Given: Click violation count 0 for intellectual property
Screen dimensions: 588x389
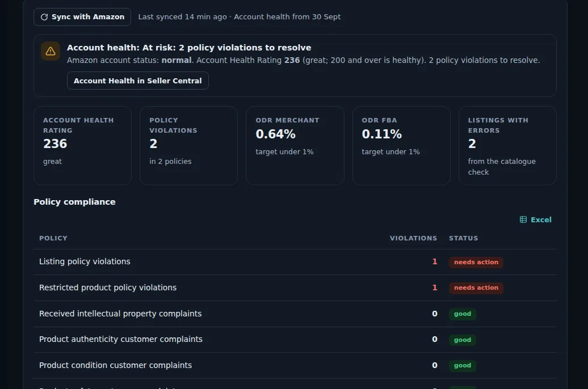Looking at the screenshot, I should click(435, 314).
